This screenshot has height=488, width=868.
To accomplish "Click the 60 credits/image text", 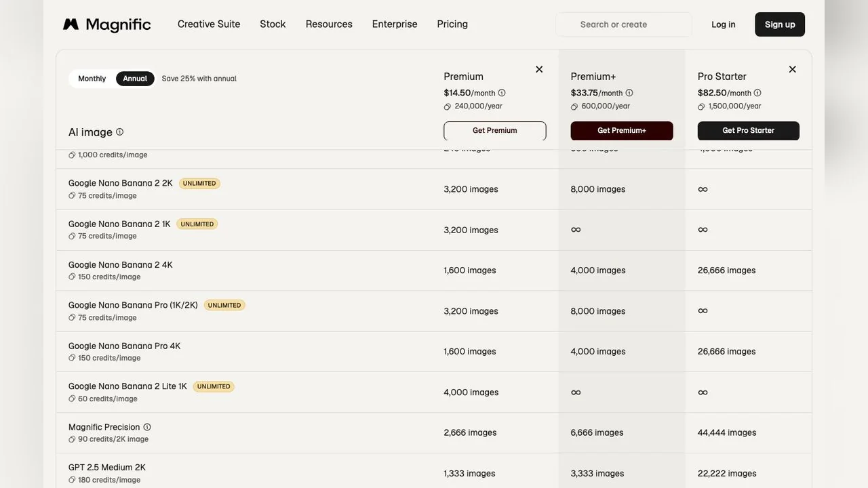I will click(108, 399).
